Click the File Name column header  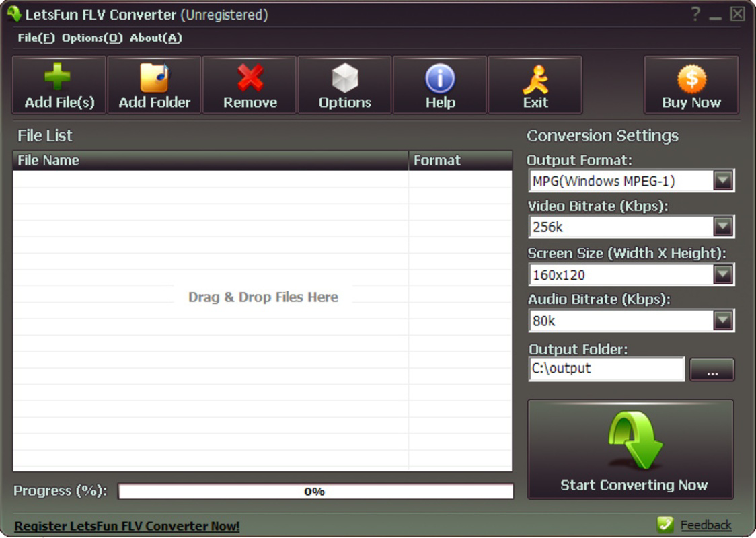click(x=211, y=161)
